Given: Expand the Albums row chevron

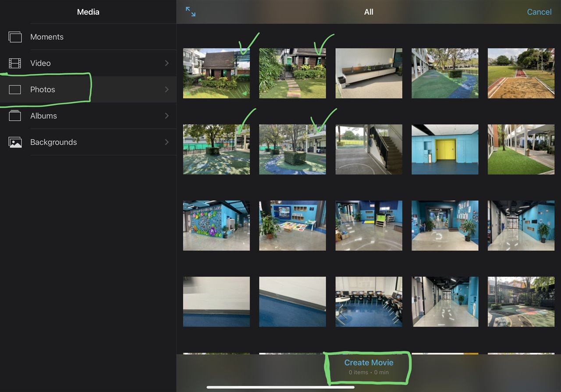Looking at the screenshot, I should [167, 116].
